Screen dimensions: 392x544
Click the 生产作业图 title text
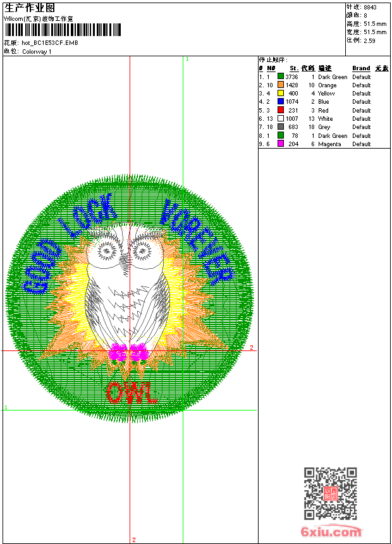30,8
